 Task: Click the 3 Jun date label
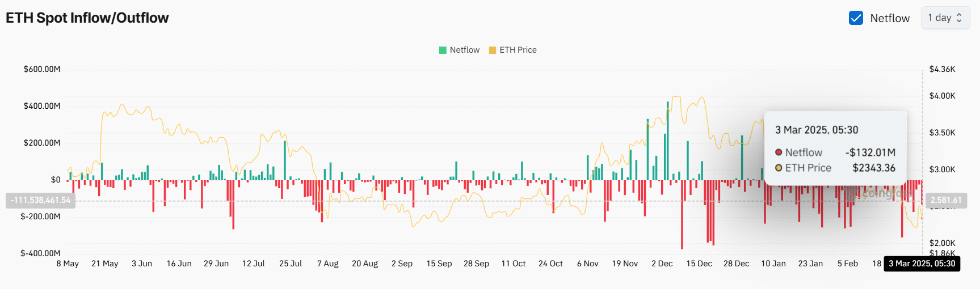coord(142,263)
